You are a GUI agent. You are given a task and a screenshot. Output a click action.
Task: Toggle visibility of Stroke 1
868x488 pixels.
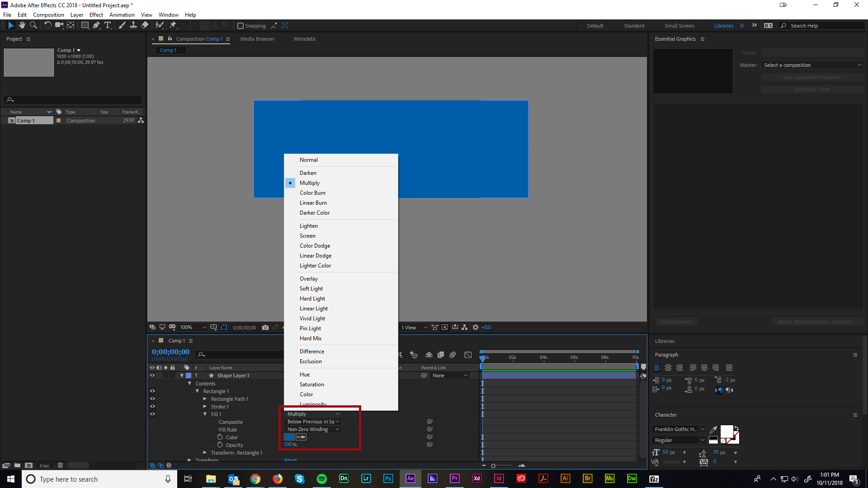[x=152, y=407]
